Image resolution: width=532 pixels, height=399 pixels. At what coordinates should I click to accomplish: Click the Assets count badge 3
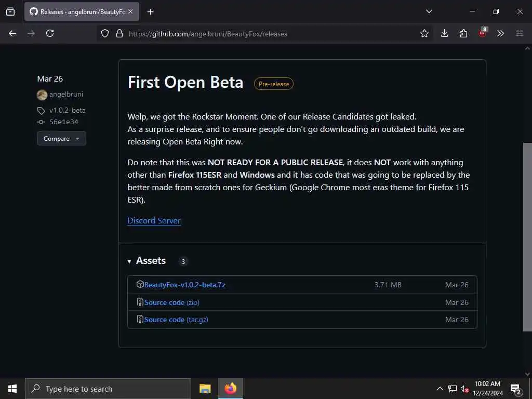coord(183,261)
